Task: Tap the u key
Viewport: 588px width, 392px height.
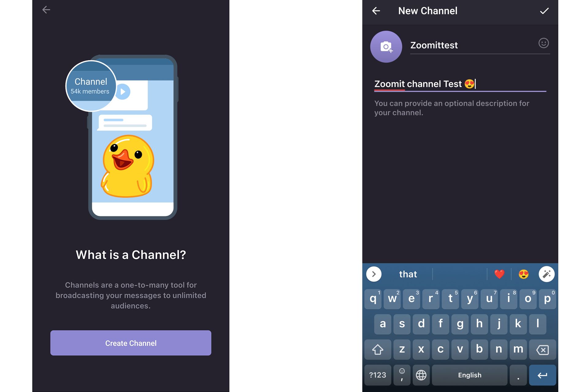Action: tap(489, 299)
